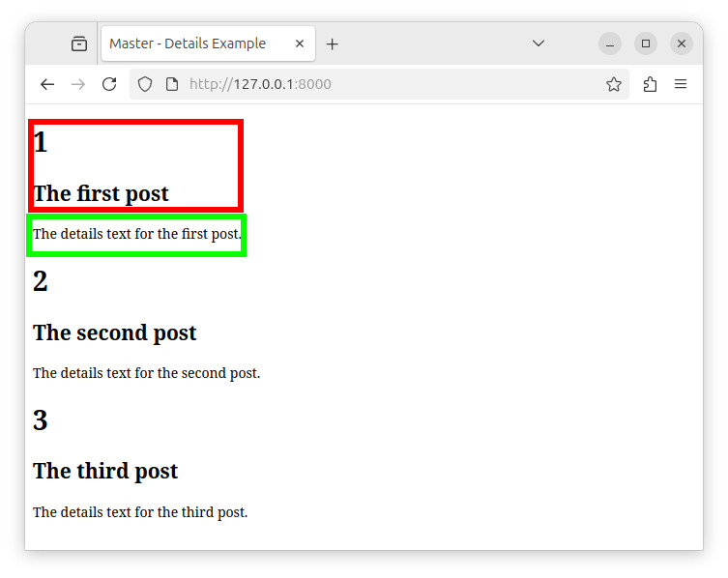List all tabs with the chevron
The image size is (728, 578).
click(539, 43)
